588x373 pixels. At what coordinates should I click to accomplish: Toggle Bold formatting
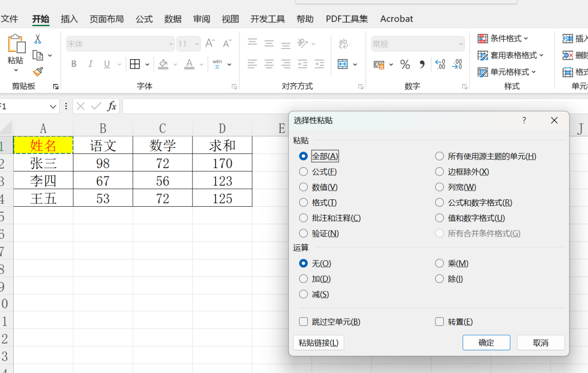[x=73, y=64]
